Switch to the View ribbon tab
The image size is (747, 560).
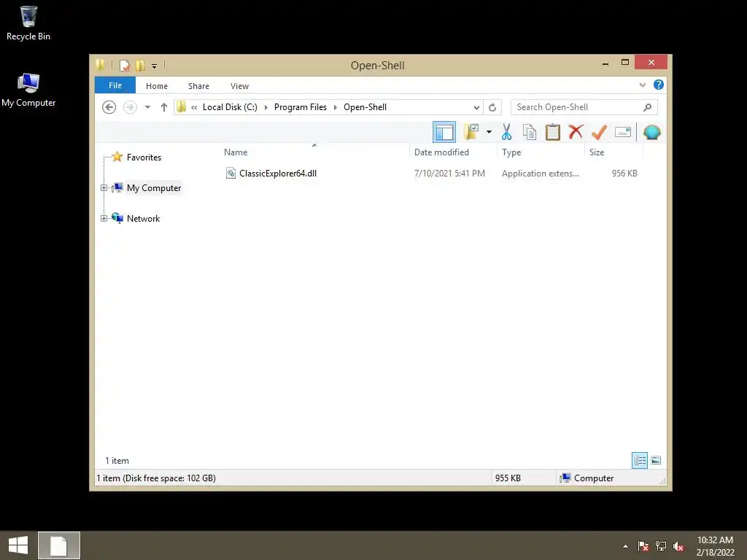coord(239,86)
